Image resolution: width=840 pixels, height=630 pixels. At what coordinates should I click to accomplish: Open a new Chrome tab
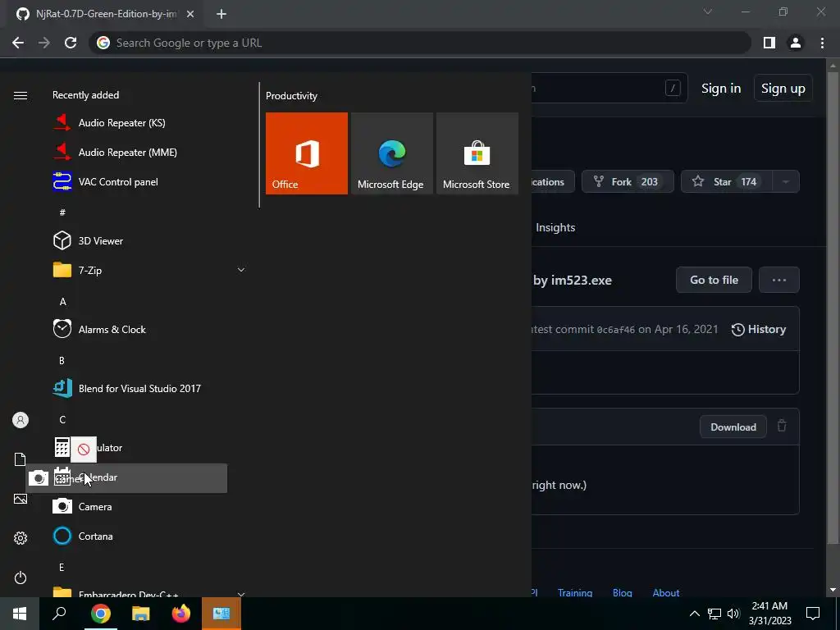(x=221, y=14)
